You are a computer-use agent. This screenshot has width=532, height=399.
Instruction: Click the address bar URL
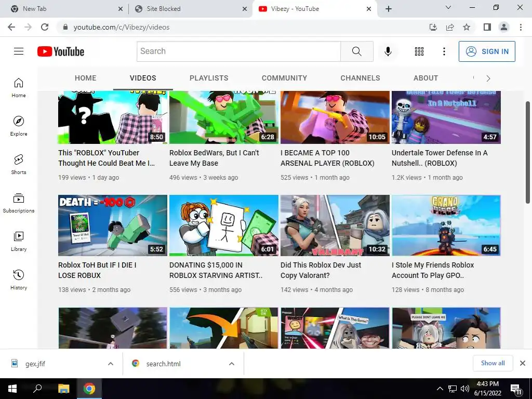tap(122, 27)
